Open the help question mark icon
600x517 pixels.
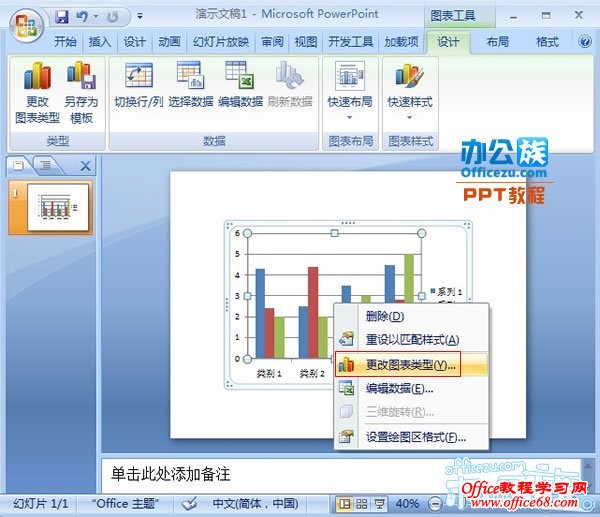[585, 41]
